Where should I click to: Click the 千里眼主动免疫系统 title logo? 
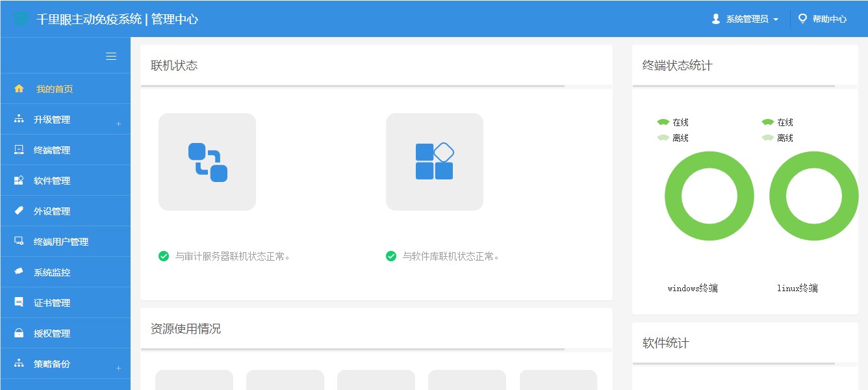(22, 19)
